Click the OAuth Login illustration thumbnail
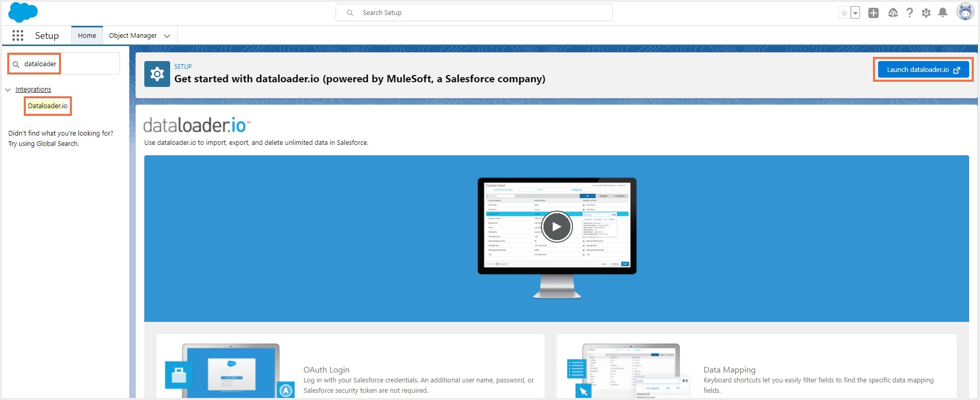The image size is (980, 400). [230, 371]
